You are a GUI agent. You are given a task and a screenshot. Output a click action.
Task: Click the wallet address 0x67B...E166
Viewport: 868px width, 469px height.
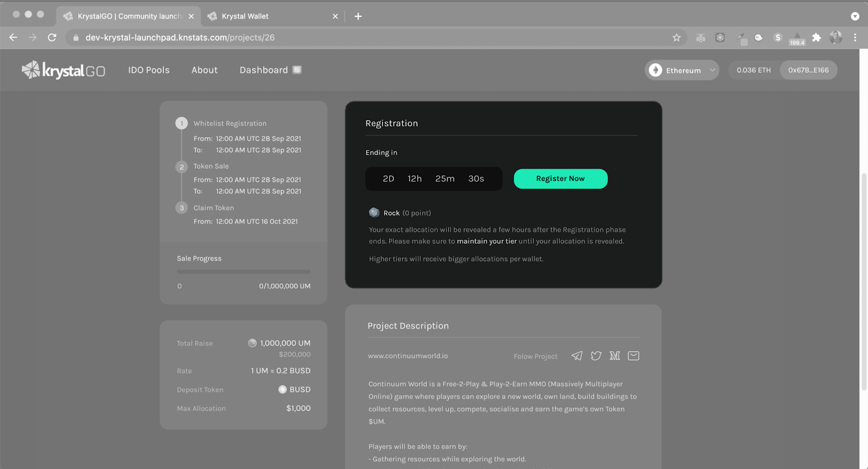point(808,70)
